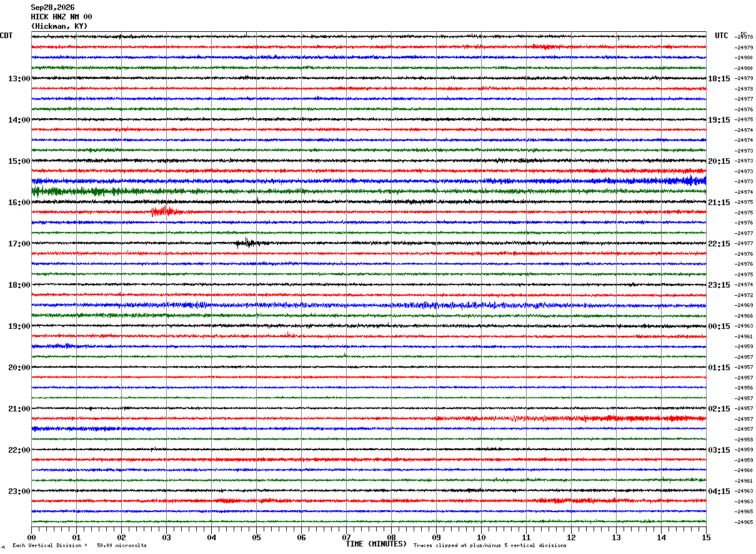Click the HICK HNZ NM 00 station title
Viewport: 756px width, 554px height.
[x=61, y=17]
